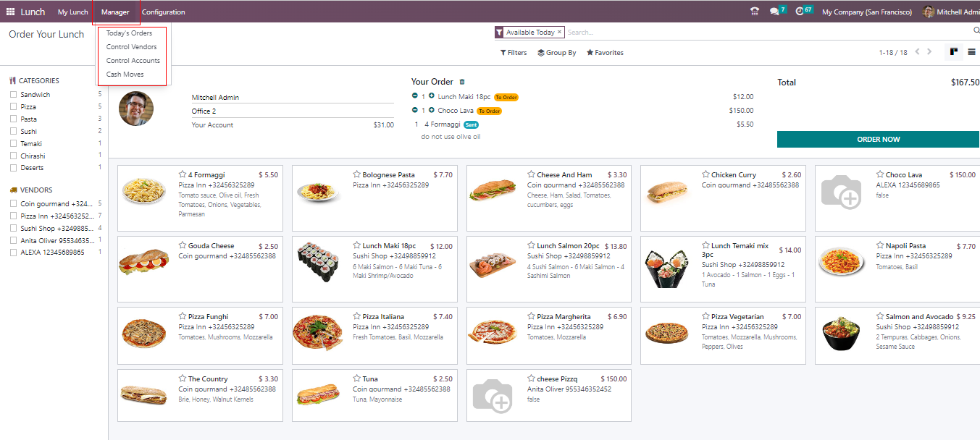Choose Cash Moves in Manager menu
The image size is (980, 440).
[x=125, y=75]
